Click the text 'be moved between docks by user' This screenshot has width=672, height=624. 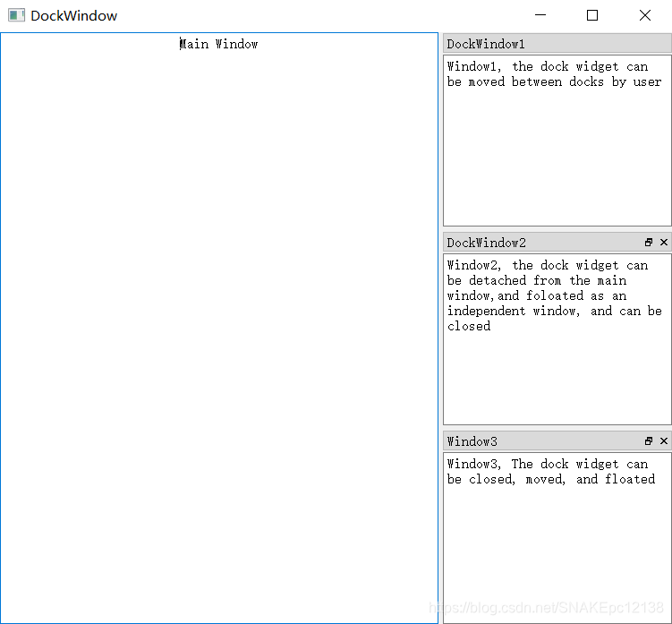click(554, 81)
